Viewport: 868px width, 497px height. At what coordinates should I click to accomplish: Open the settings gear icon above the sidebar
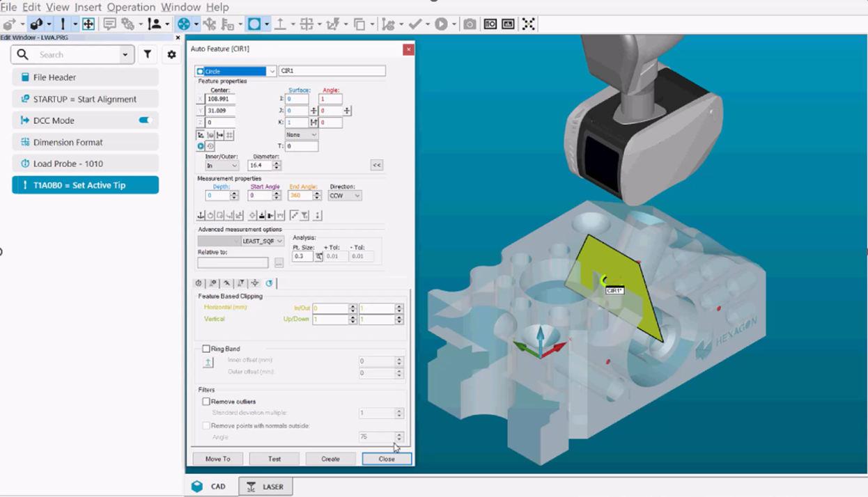(x=171, y=54)
